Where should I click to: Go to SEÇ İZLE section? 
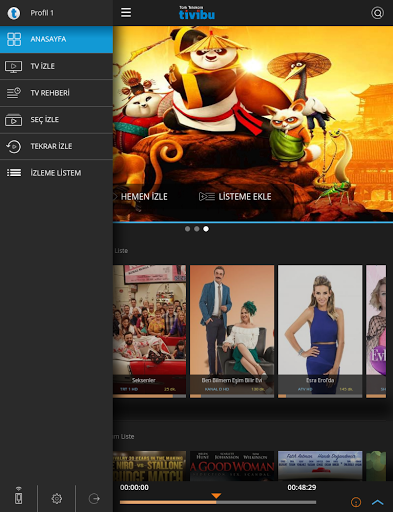coord(56,120)
